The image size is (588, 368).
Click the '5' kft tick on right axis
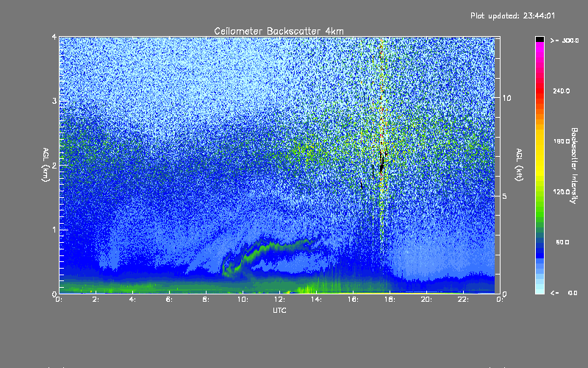[x=504, y=196]
